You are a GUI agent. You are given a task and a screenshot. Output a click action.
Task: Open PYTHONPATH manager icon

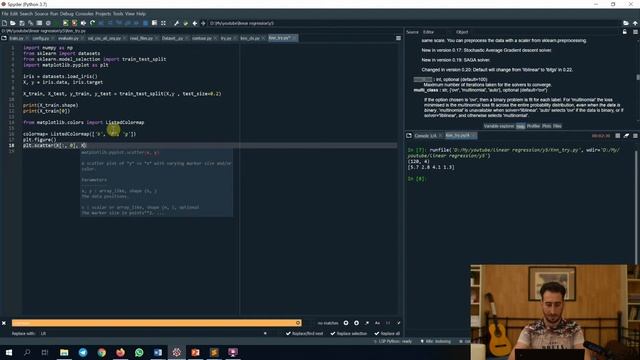point(185,23)
